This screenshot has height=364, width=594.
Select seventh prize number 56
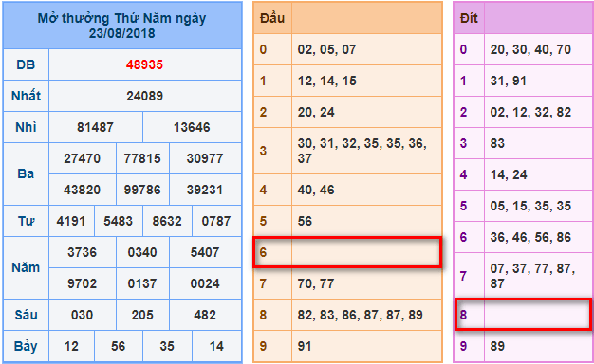[x=119, y=346]
